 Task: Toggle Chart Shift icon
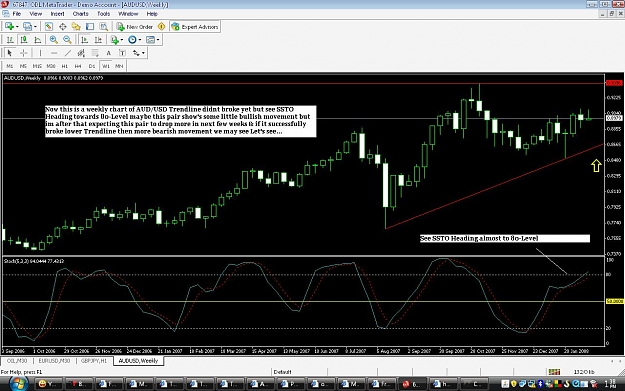[98, 40]
